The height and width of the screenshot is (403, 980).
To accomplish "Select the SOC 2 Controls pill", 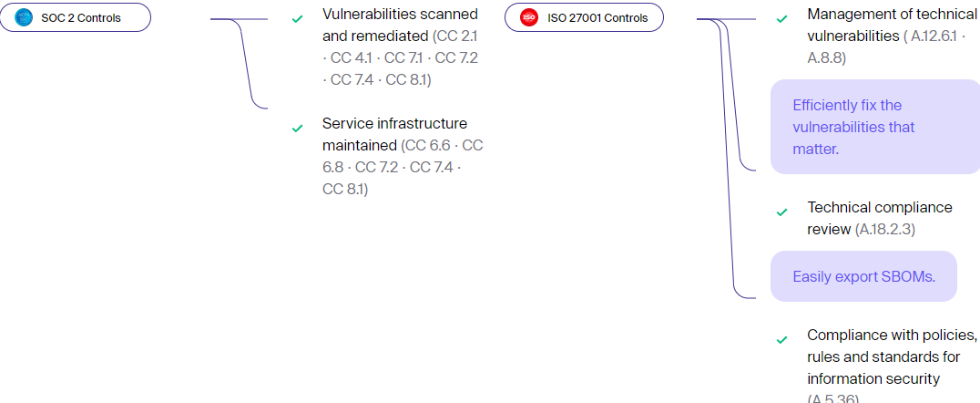I will click(76, 17).
